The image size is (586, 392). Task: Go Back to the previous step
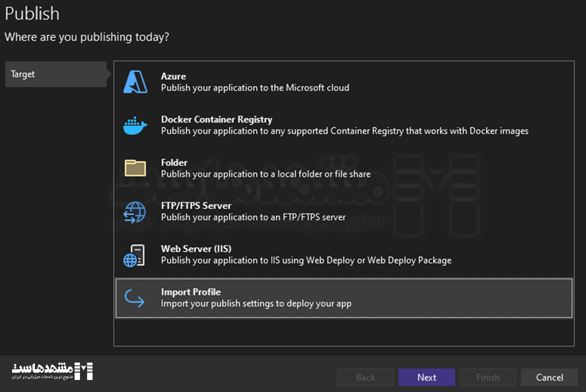365,378
